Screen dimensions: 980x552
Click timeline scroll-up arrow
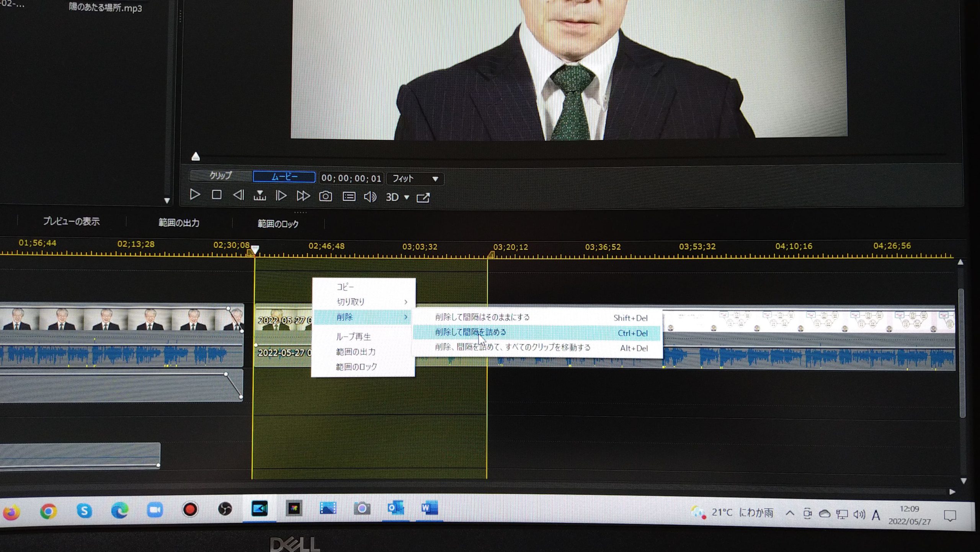coord(960,262)
